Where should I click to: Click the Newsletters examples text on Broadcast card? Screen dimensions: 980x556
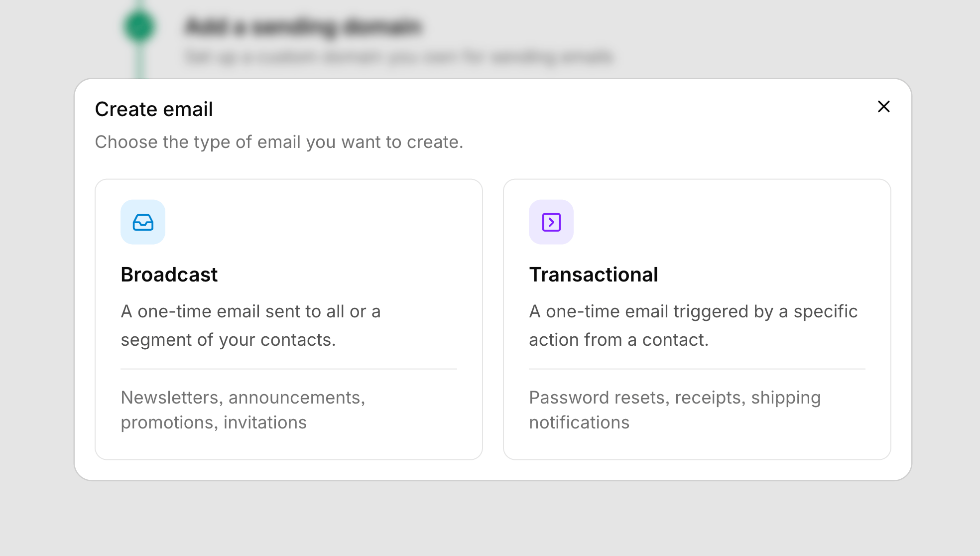click(243, 410)
